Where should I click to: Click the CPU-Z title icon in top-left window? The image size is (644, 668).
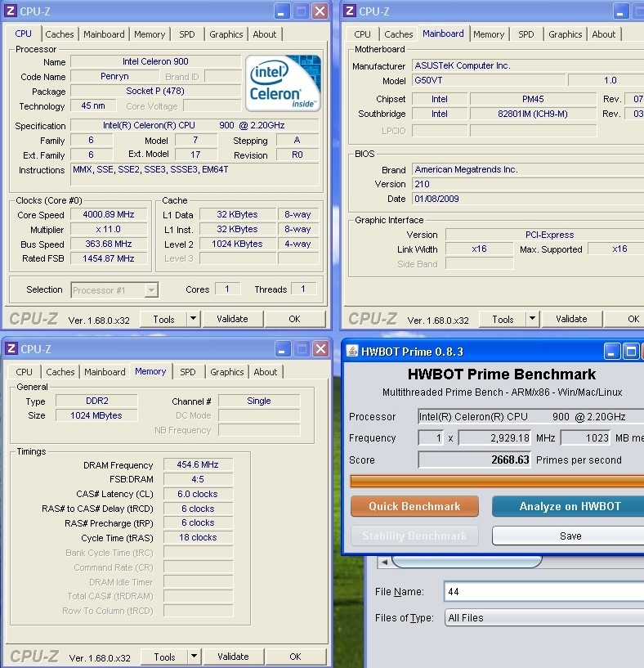(x=11, y=11)
